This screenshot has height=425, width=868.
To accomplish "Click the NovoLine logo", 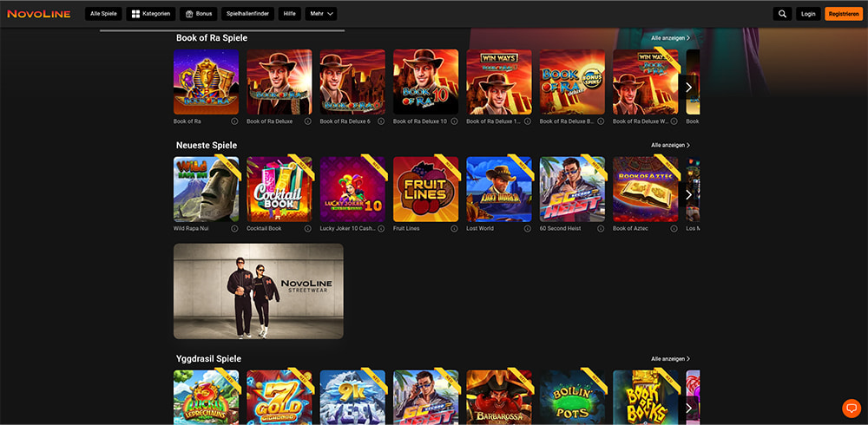I will (x=38, y=14).
